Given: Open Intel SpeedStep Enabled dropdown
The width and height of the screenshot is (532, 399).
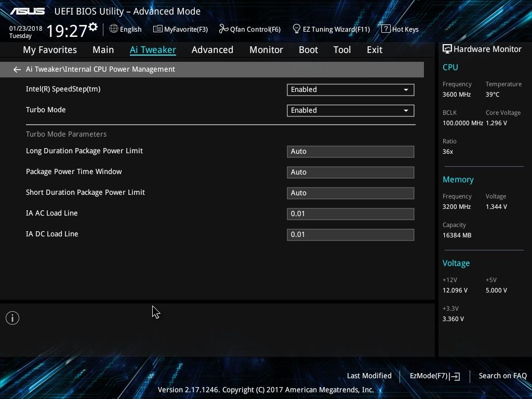Looking at the screenshot, I should click(351, 90).
